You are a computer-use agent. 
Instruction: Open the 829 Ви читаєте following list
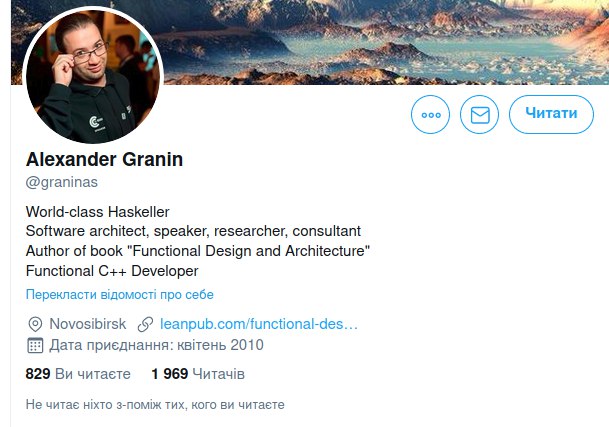78,374
